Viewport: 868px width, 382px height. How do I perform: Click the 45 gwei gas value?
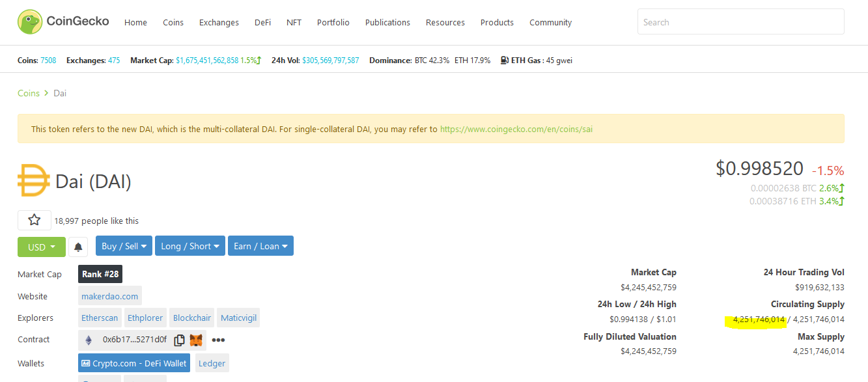559,61
